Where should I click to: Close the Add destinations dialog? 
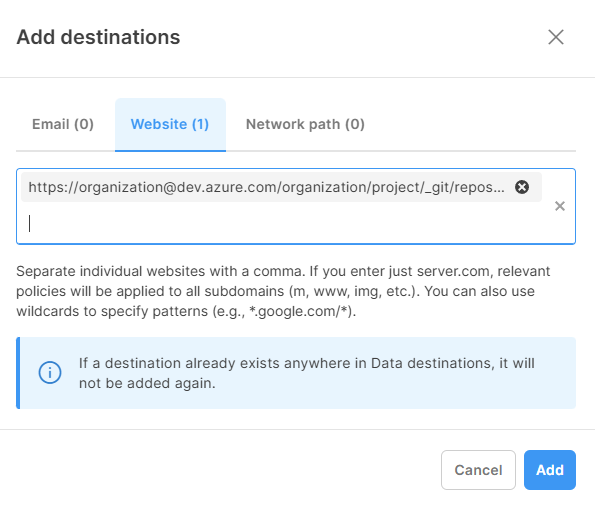[556, 37]
